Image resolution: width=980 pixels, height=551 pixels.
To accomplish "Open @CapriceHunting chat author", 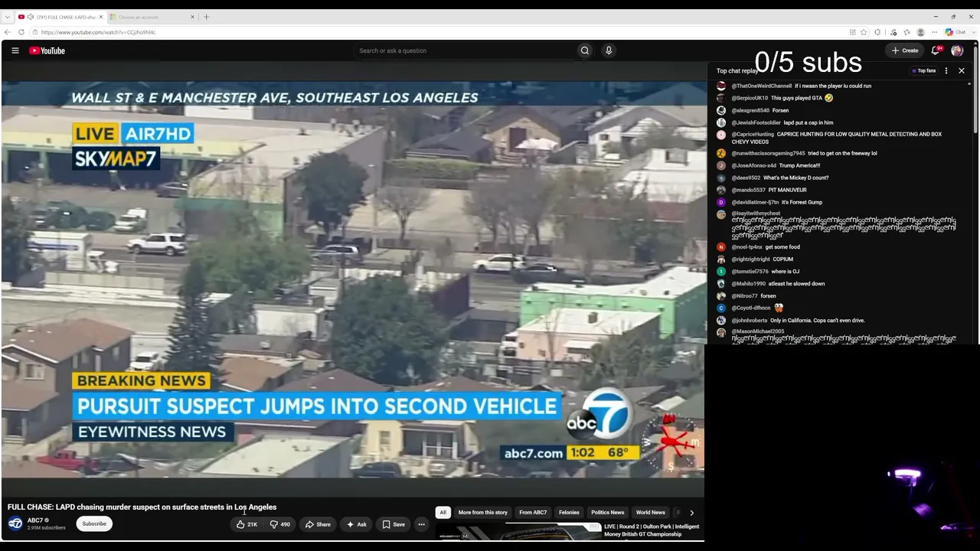I will point(753,134).
